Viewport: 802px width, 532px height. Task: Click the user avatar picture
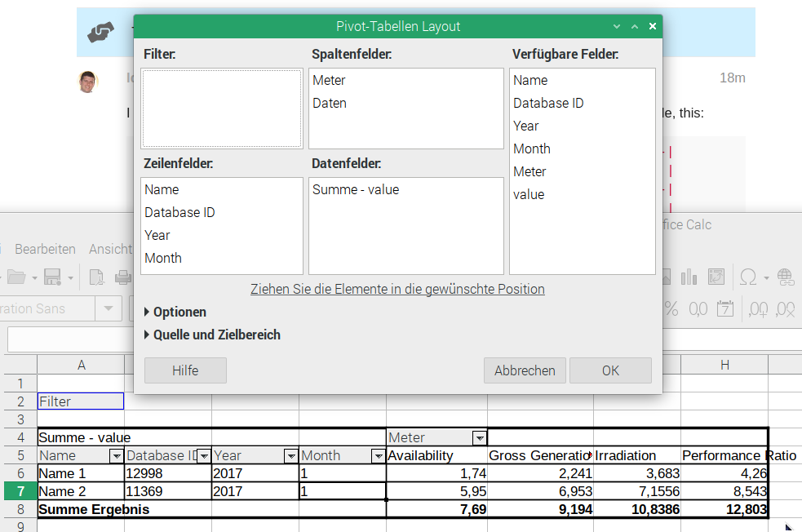tap(87, 82)
